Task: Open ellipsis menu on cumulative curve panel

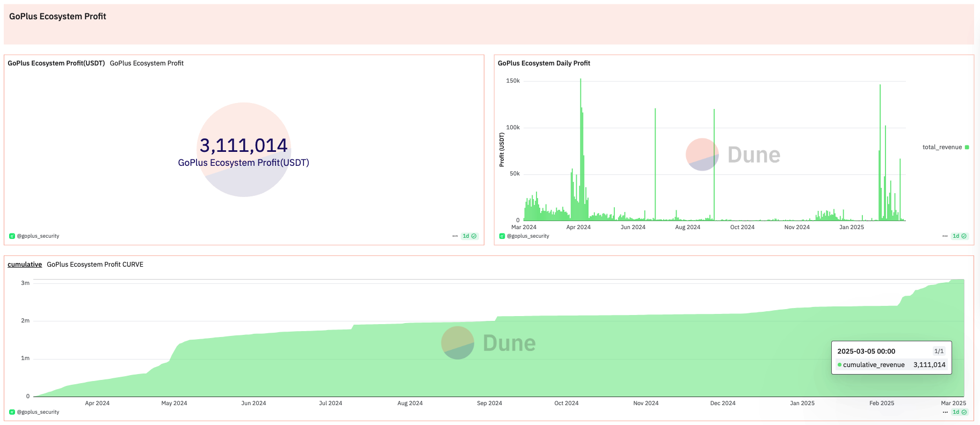Action: point(945,412)
